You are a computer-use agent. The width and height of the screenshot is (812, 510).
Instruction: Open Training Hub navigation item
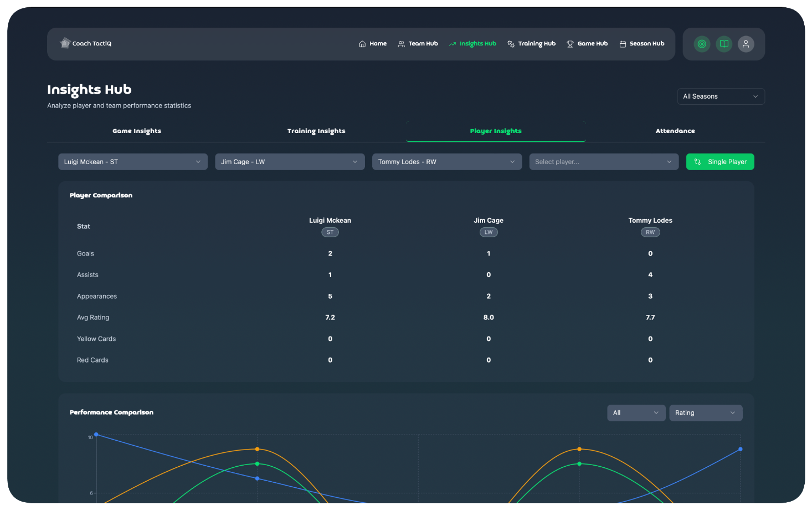tap(531, 44)
